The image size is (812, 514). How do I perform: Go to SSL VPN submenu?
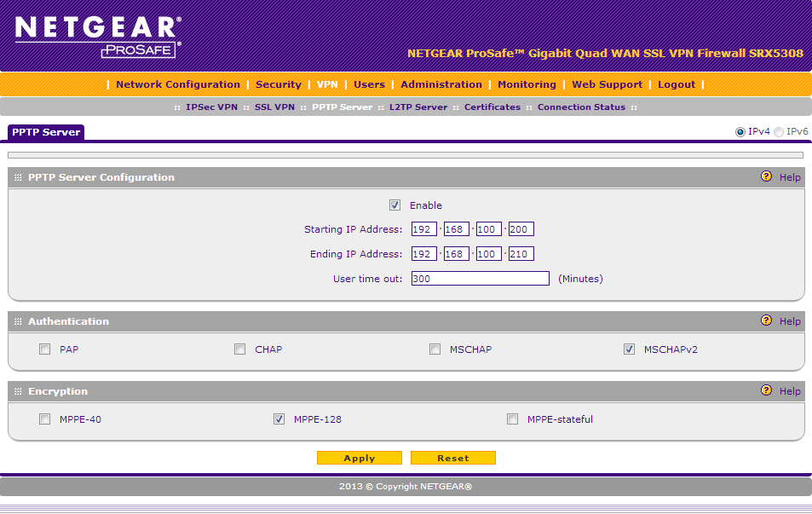(274, 107)
